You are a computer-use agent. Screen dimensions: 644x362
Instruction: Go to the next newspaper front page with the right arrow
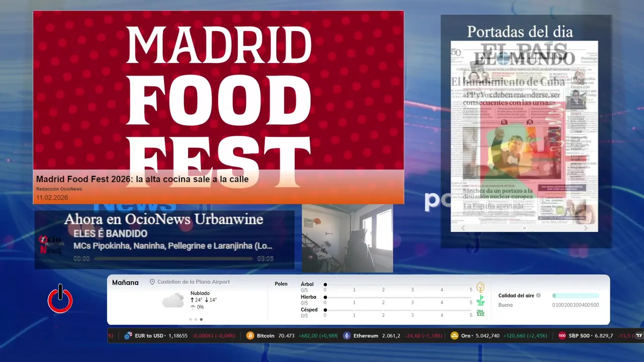(586, 228)
